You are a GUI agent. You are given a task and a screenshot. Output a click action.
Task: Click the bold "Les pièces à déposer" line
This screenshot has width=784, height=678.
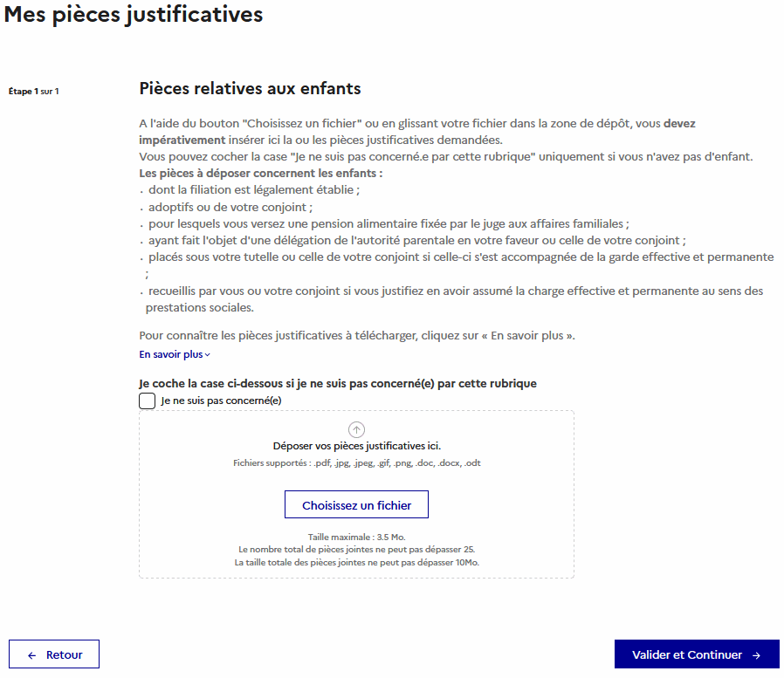coord(260,173)
